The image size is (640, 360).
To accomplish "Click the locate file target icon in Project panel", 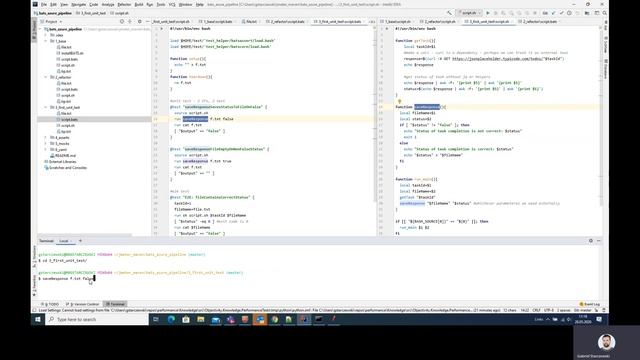I will (x=122, y=21).
